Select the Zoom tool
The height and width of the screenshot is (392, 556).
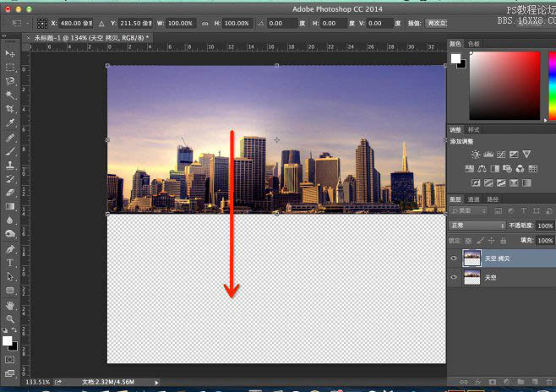pos(10,319)
